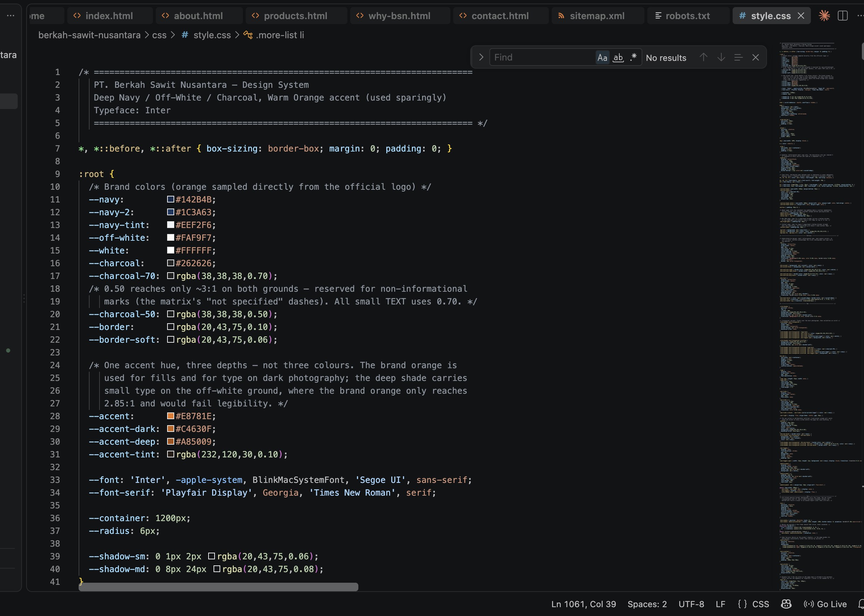Viewport: 864px width, 616px height.
Task: Toggle Match Whole Word option
Action: 618,57
